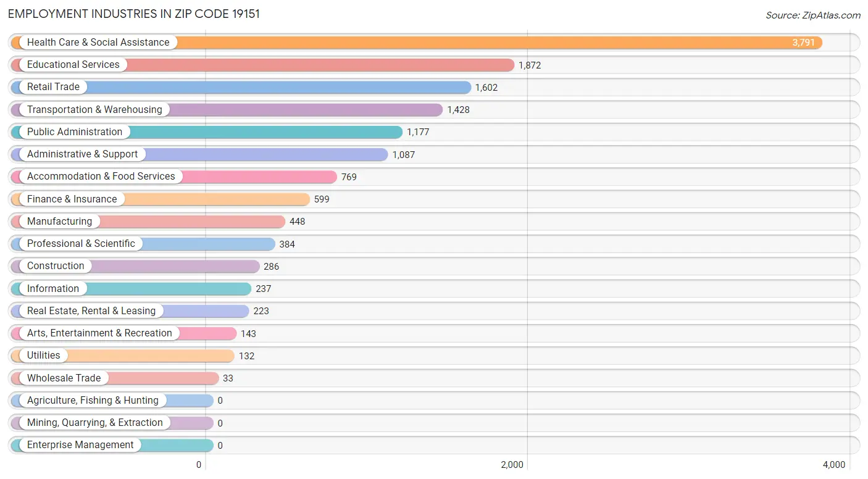Select Arts, Entertainment & Recreation label
868x479 pixels.
click(99, 333)
